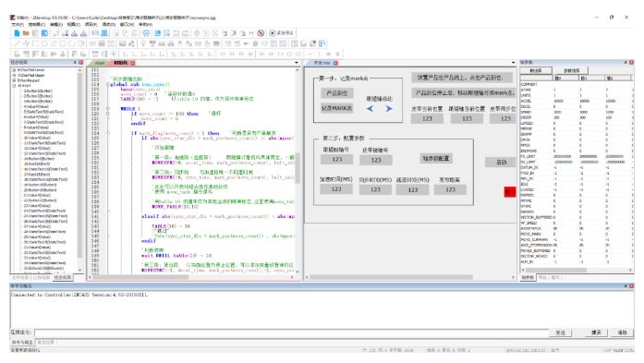The height and width of the screenshot is (363, 644).
Task: Click the code editor horizontal scrollbar
Action: tap(192, 277)
